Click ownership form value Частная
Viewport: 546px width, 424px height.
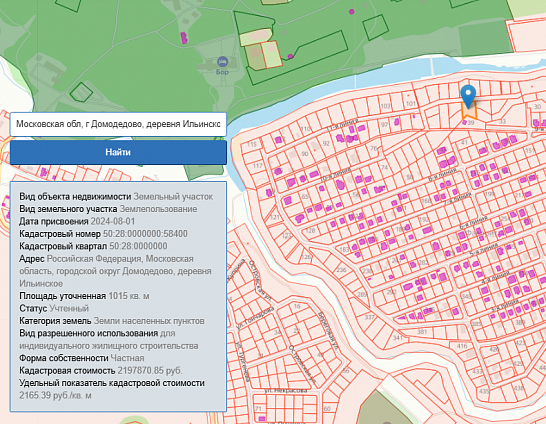pyautogui.click(x=127, y=358)
